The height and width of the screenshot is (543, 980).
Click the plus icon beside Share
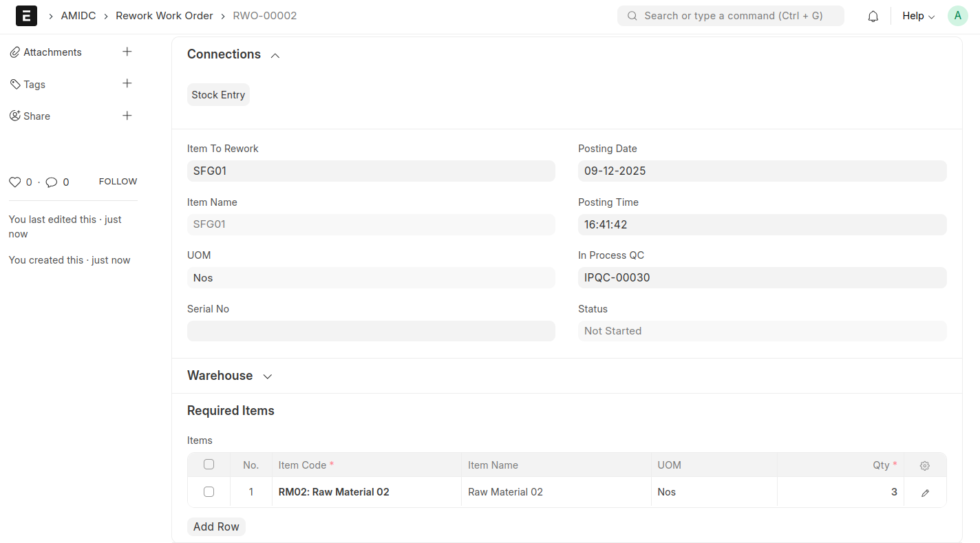(x=127, y=116)
